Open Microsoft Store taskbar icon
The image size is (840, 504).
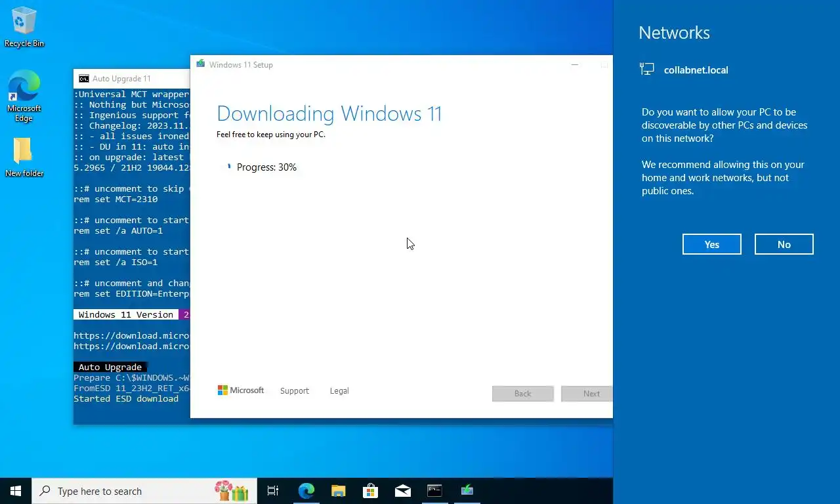coord(371,491)
